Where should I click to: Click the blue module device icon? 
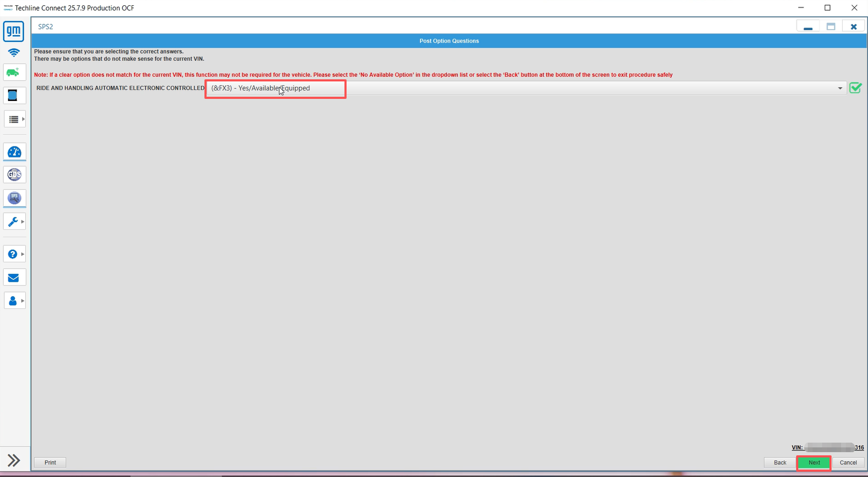(13, 96)
